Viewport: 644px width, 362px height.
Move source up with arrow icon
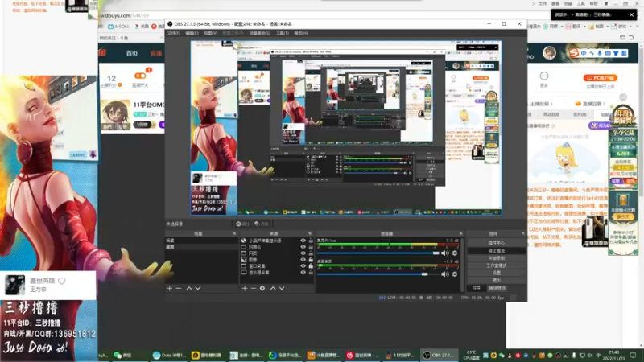273,289
